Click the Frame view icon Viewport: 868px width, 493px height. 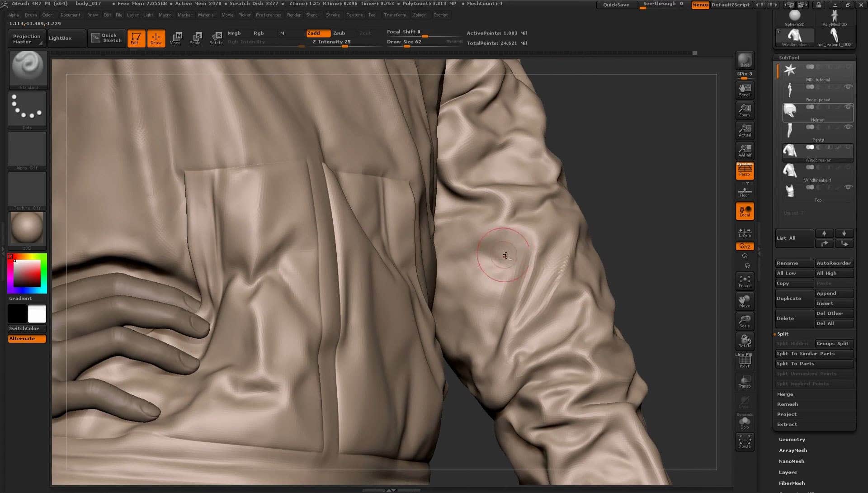click(x=745, y=281)
